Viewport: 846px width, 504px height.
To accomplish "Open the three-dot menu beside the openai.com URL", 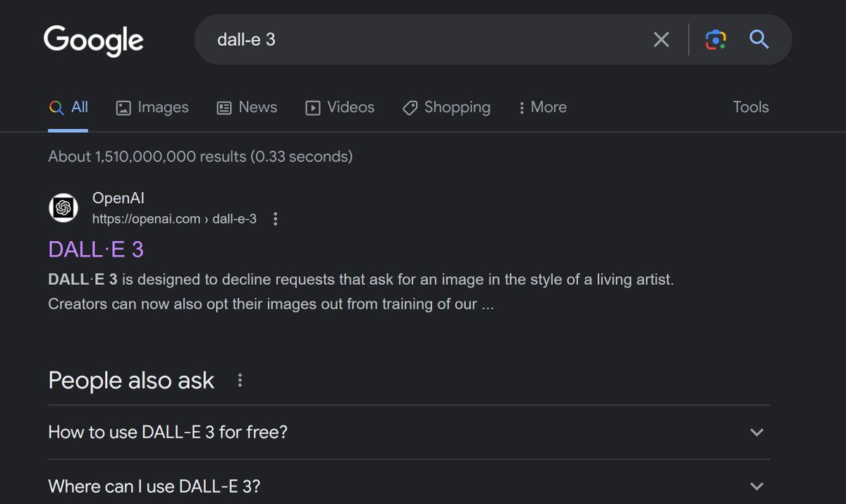I will pos(276,219).
